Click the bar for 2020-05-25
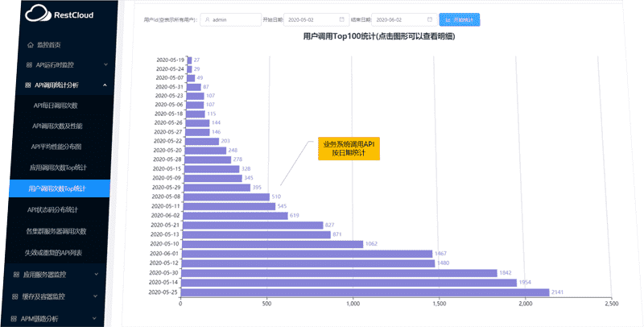This screenshot has width=644, height=327. (365, 292)
